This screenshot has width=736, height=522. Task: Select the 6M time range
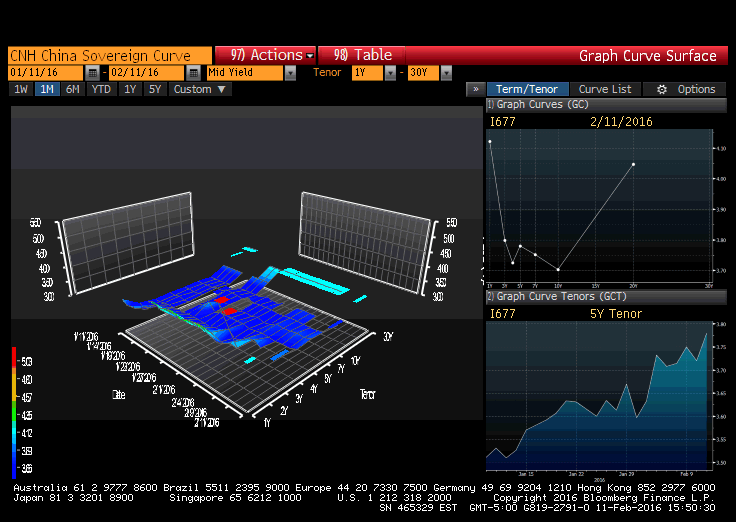pyautogui.click(x=73, y=89)
